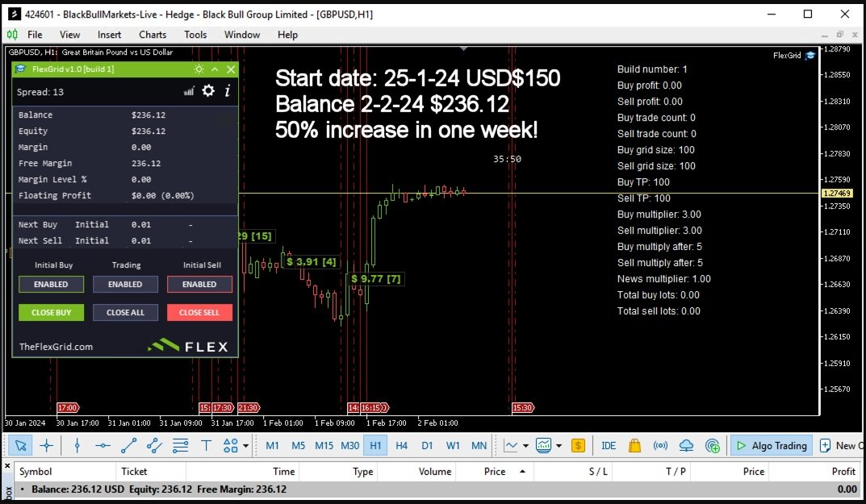The image size is (866, 504).
Task: Toggle the Algo Trading button
Action: click(771, 445)
